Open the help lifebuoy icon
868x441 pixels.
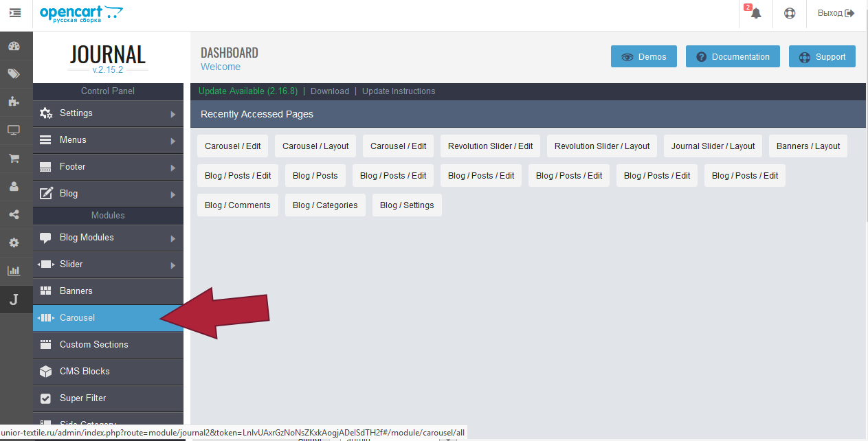coord(790,13)
